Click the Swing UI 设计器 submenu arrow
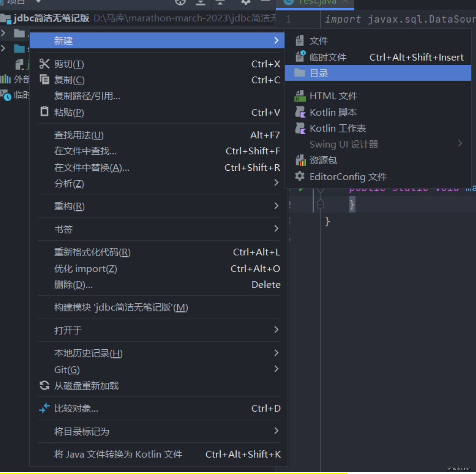This screenshot has width=476, height=474. (460, 143)
